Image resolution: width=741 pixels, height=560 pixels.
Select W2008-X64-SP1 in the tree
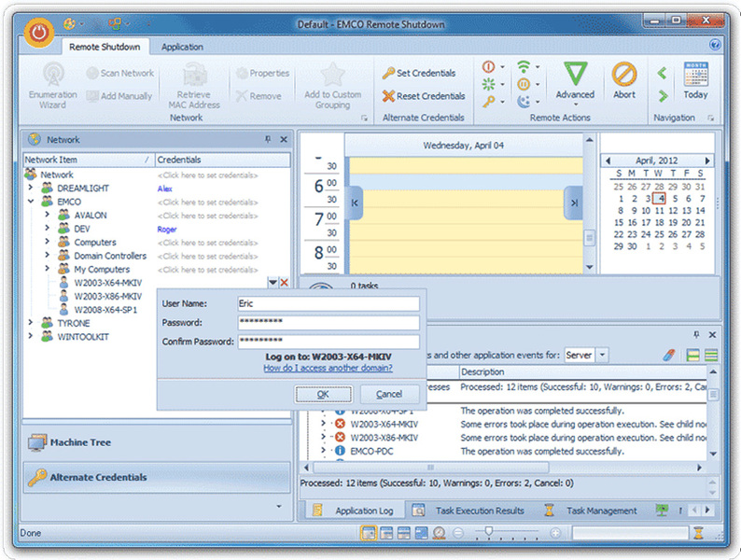[x=105, y=310]
